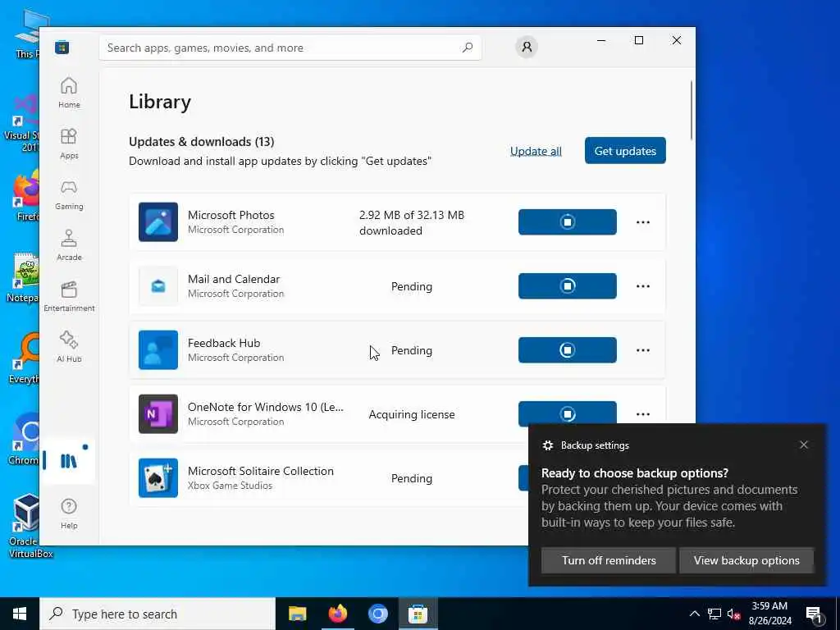840x630 pixels.
Task: Click the taskbar search box
Action: (x=157, y=614)
